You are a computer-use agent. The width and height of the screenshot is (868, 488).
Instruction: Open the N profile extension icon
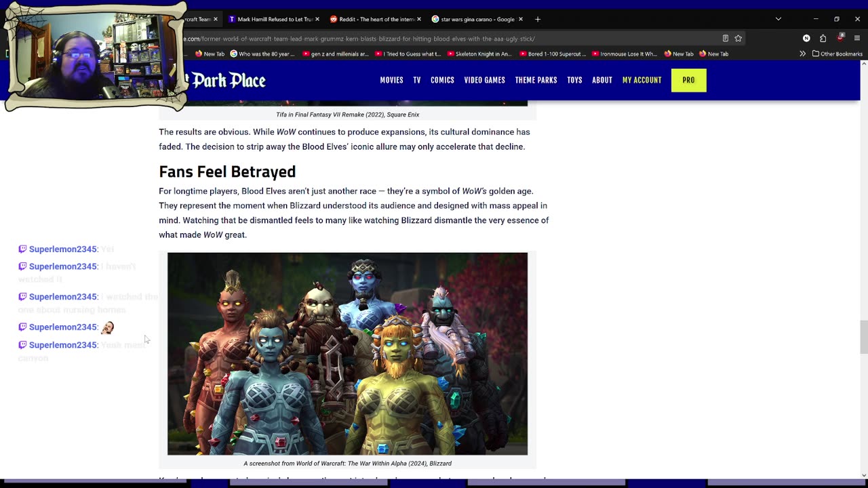[x=806, y=39]
